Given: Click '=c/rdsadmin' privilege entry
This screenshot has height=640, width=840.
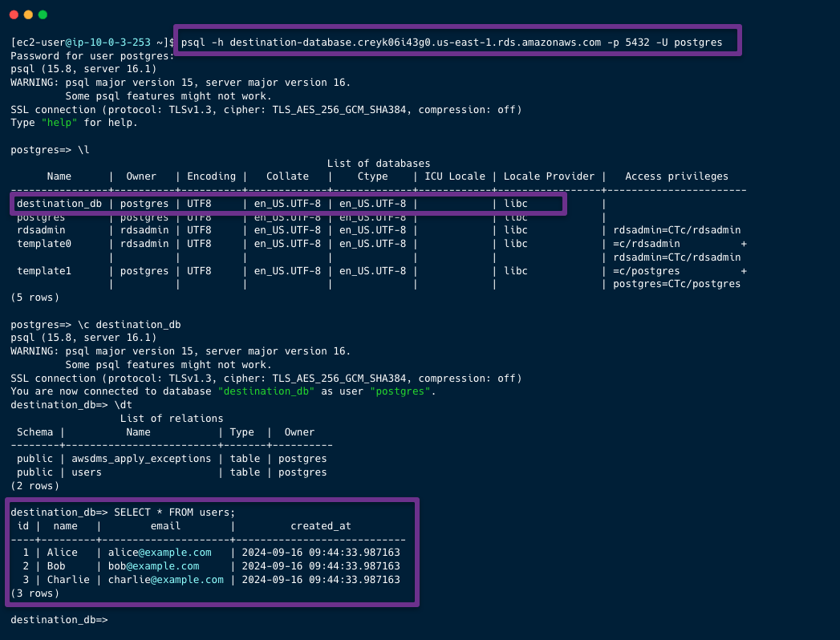Looking at the screenshot, I should pyautogui.click(x=647, y=244).
